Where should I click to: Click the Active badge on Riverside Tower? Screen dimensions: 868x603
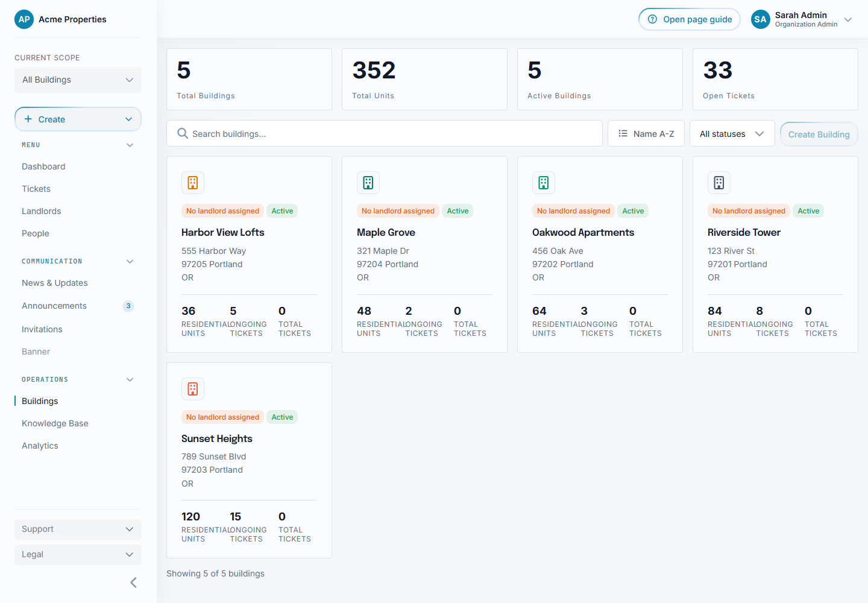(808, 211)
